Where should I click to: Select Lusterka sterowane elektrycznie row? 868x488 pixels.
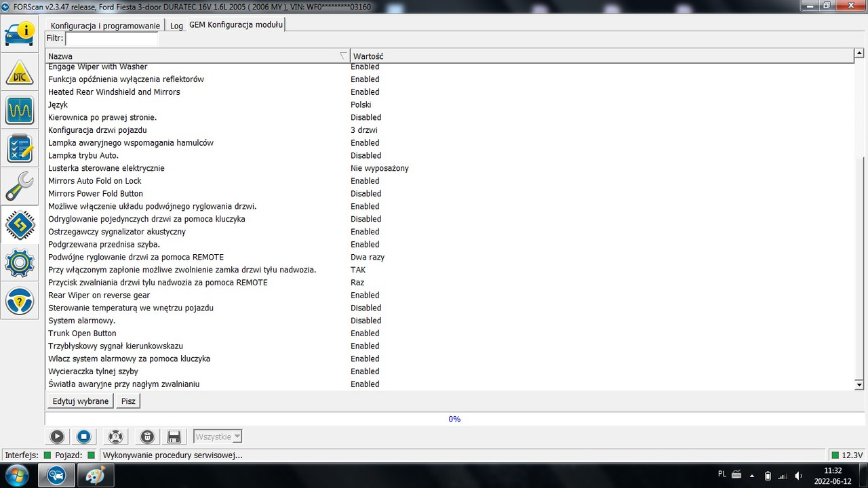click(x=450, y=168)
